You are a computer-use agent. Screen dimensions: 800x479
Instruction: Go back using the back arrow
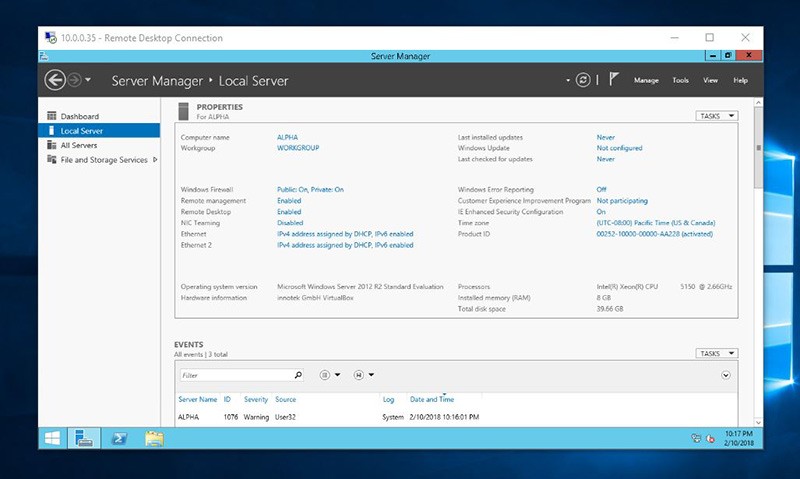(x=55, y=80)
